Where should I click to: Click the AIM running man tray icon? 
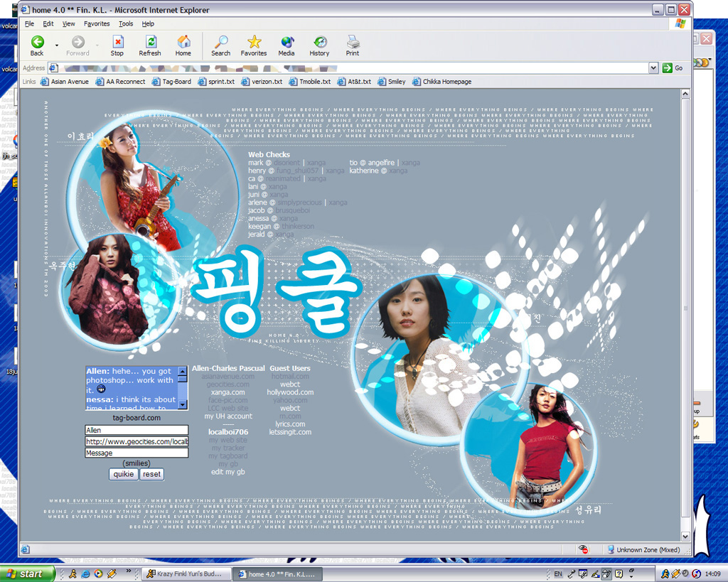click(665, 573)
